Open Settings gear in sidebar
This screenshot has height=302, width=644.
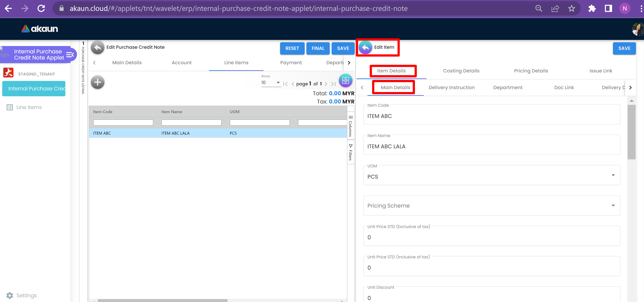pos(10,295)
